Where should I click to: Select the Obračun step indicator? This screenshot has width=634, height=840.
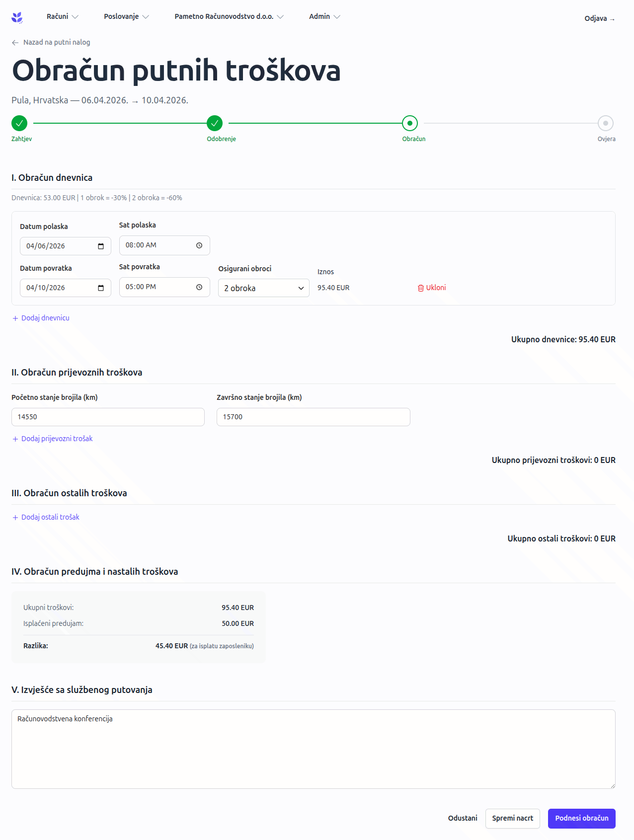410,123
